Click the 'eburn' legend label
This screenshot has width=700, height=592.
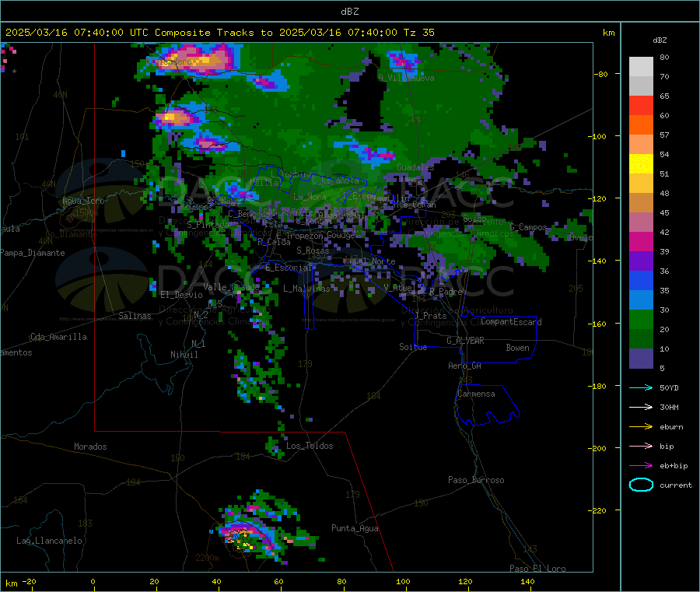tap(671, 427)
